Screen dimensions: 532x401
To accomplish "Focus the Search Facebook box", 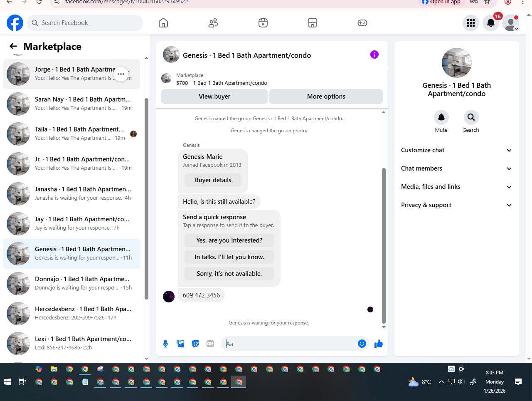I will click(85, 23).
